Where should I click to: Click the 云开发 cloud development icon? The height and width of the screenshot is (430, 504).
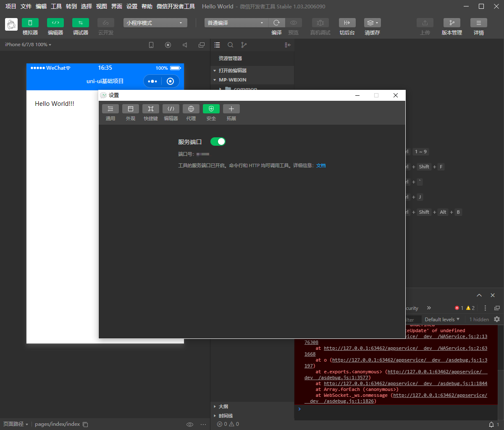[106, 23]
